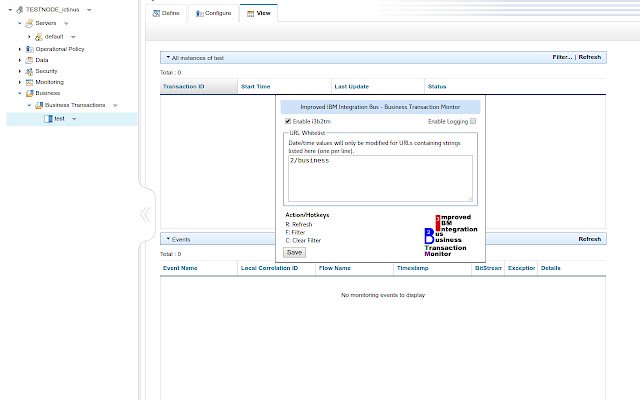Image resolution: width=640 pixels, height=400 pixels.
Task: Expand the Operational Policy node
Action: tap(20, 49)
